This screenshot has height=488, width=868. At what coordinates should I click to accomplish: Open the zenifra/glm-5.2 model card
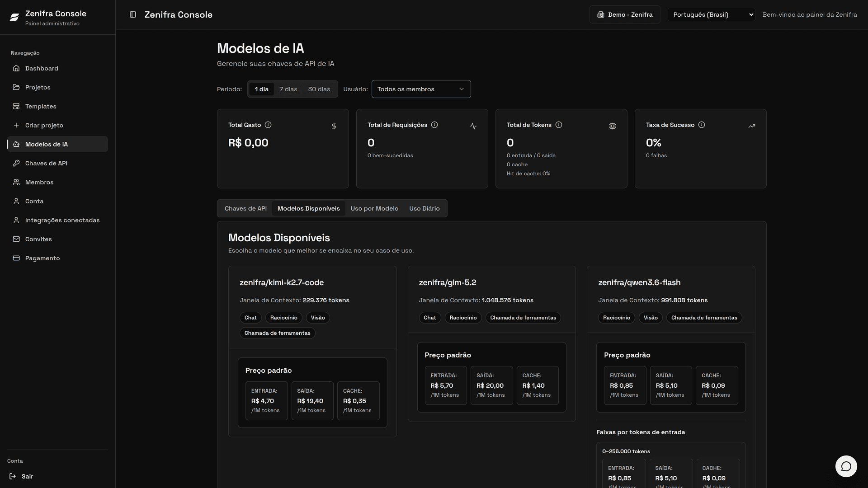coord(491,344)
